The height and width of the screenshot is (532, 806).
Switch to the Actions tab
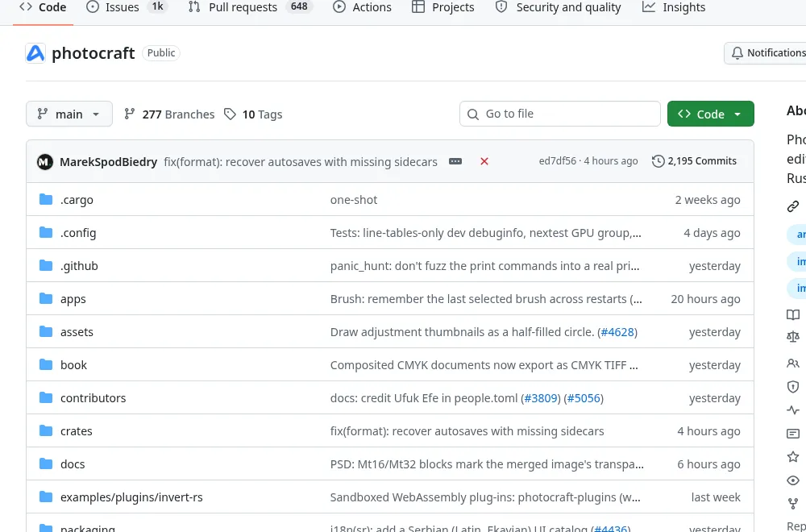tap(362, 8)
